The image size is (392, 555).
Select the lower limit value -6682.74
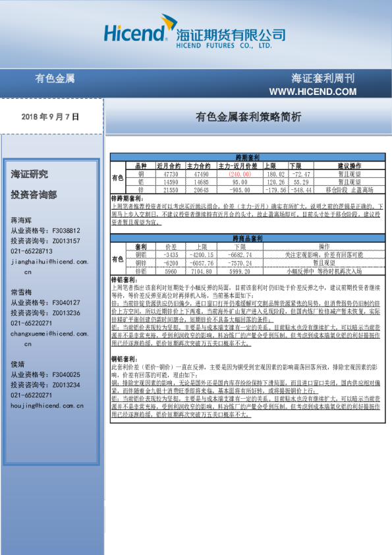pos(240,255)
